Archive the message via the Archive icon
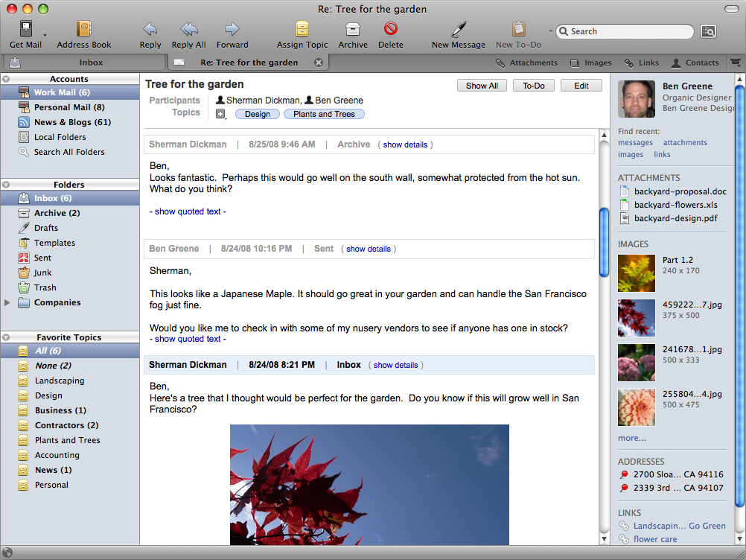The image size is (746, 560). (353, 30)
